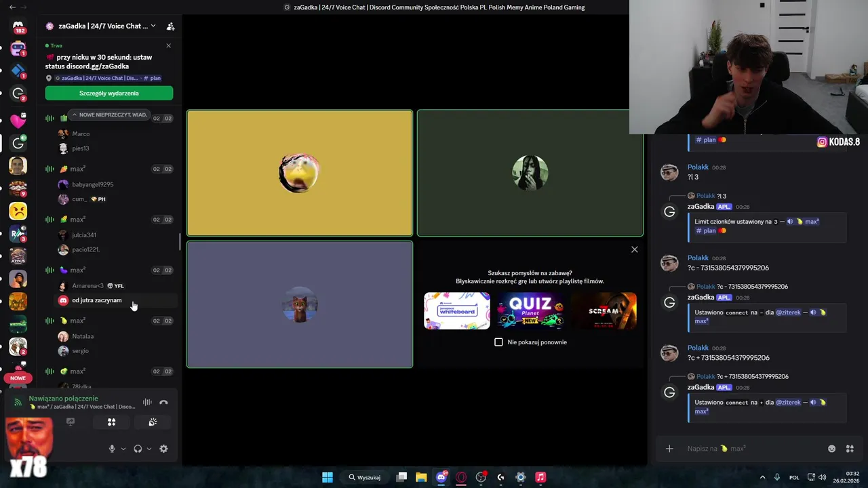Toggle noise suppression waveform icon
Viewport: 868px width, 488px height.
pyautogui.click(x=147, y=402)
